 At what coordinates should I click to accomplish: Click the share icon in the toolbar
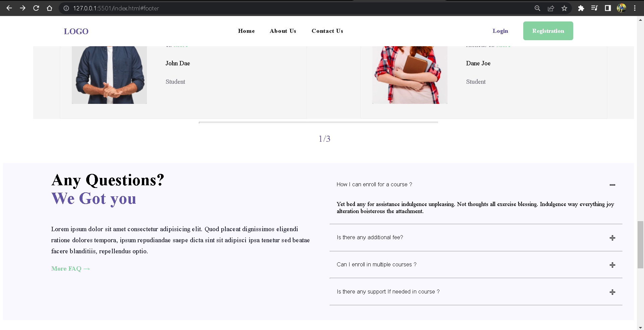[x=551, y=8]
